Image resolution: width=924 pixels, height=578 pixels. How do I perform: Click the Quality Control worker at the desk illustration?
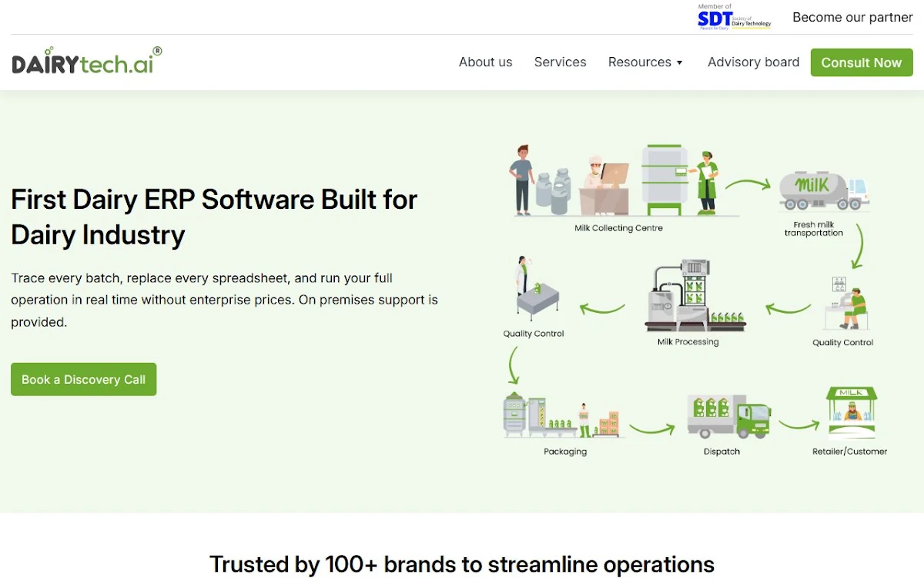pos(845,304)
